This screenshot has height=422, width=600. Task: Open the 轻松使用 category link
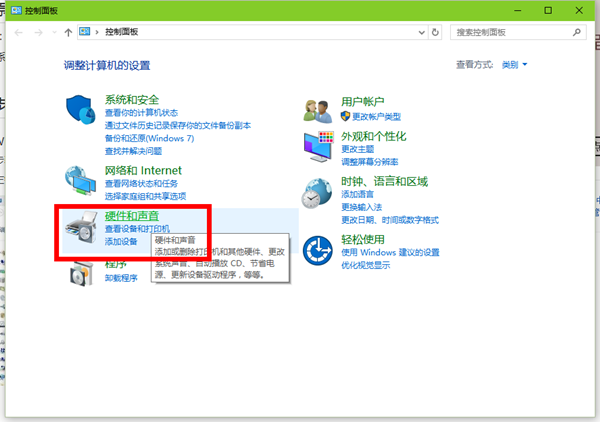tap(362, 240)
